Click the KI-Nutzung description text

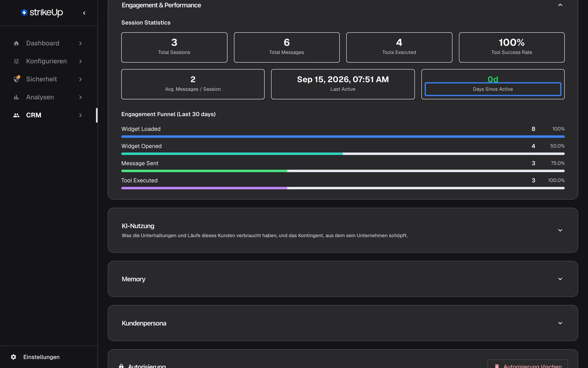pos(265,236)
